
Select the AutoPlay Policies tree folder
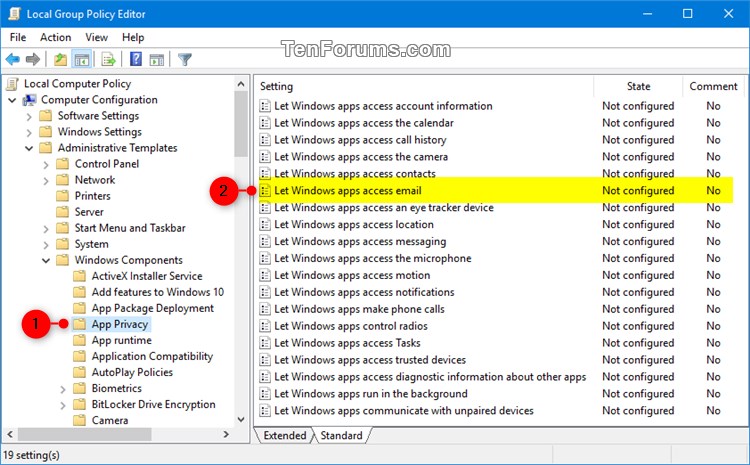click(x=132, y=372)
